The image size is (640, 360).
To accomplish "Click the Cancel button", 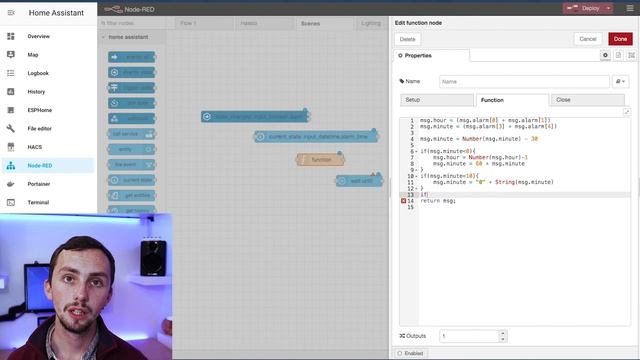I will [588, 39].
